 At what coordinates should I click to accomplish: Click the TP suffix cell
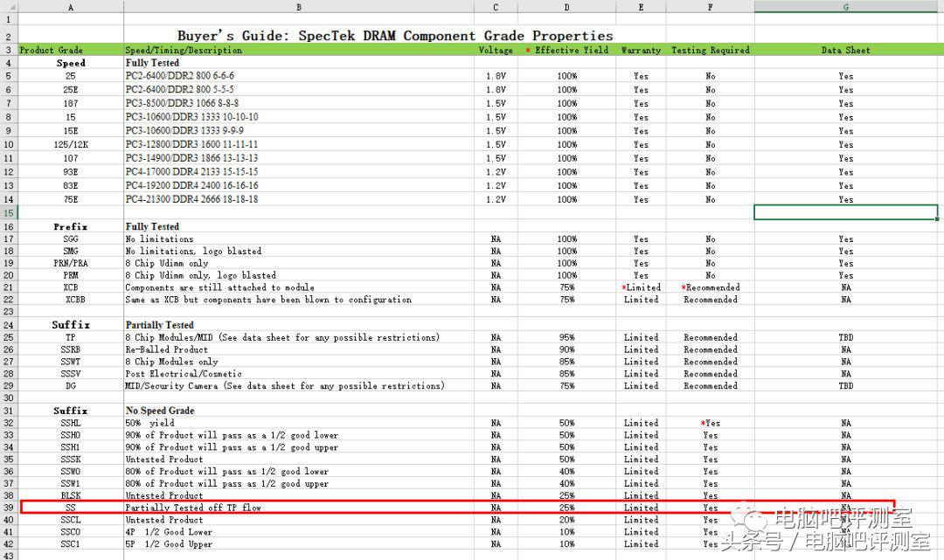tap(71, 337)
